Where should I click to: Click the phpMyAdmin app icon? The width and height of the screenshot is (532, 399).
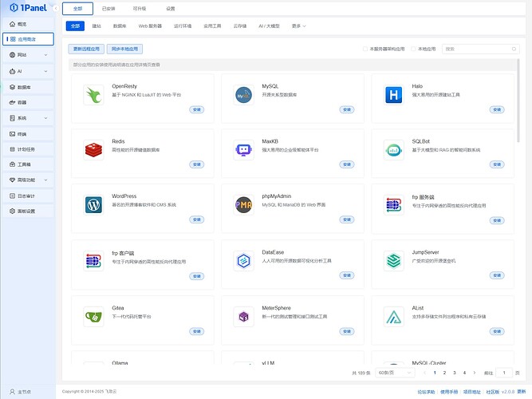click(243, 205)
